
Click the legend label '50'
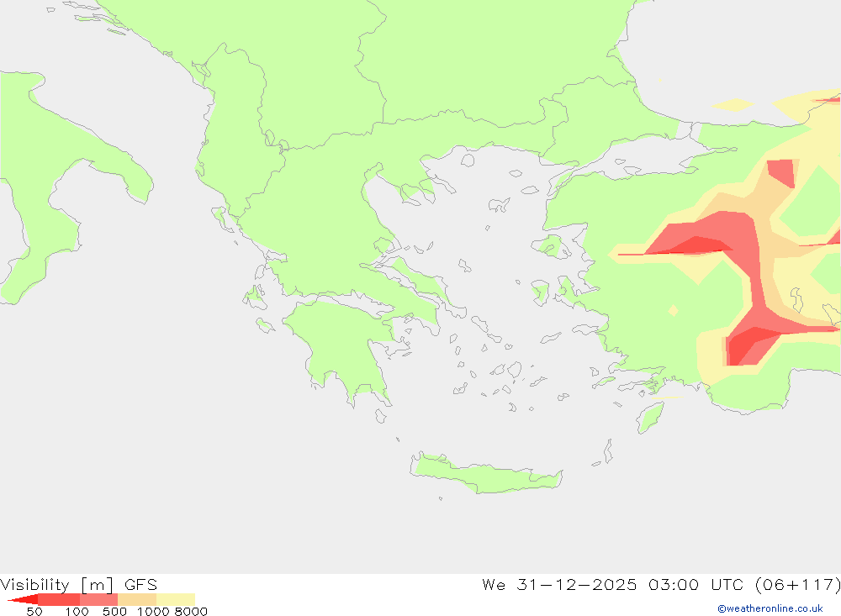pyautogui.click(x=34, y=612)
